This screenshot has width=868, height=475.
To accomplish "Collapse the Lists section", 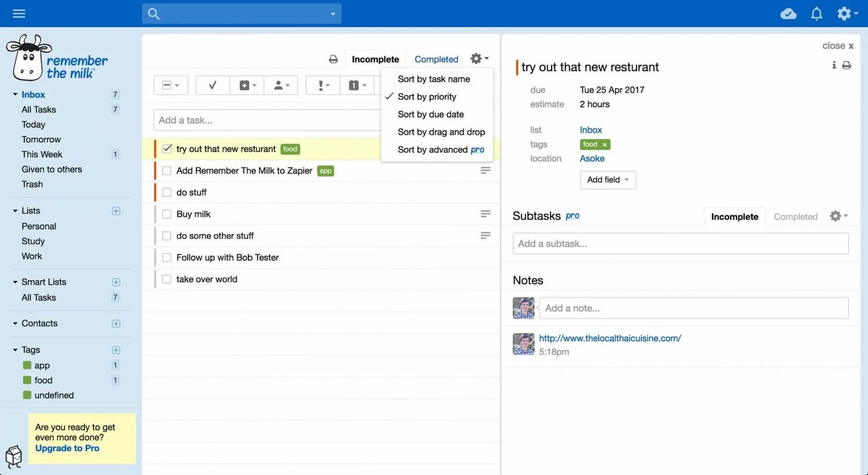I will [15, 211].
